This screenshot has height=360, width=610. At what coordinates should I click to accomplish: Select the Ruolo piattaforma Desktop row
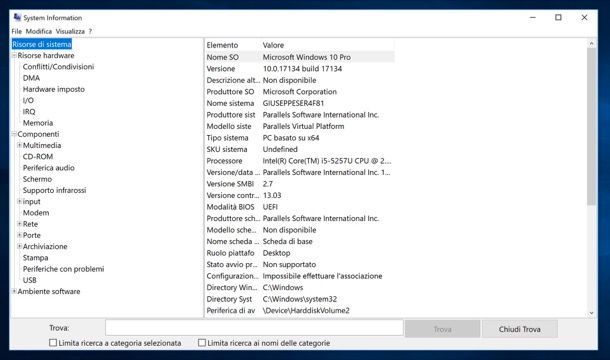click(300, 253)
